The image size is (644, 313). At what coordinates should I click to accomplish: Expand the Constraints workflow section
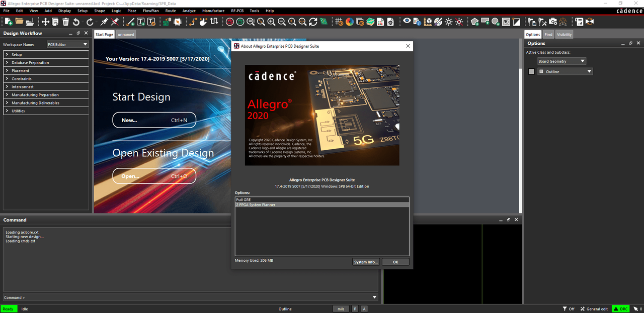pos(46,79)
